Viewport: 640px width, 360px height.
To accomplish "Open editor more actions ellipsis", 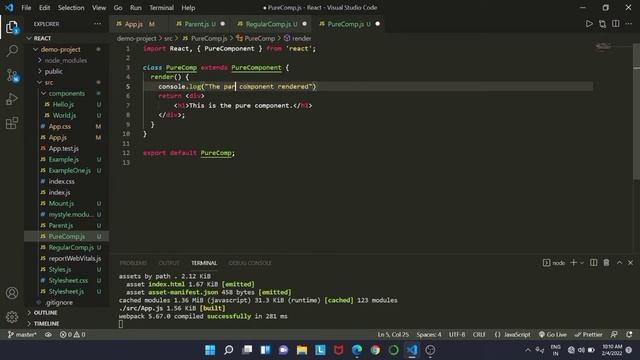I will 629,24.
